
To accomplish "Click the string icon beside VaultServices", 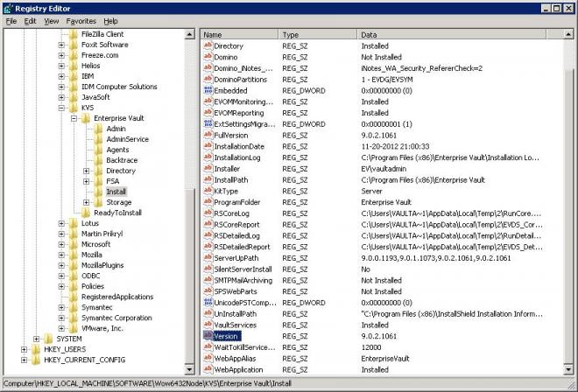I will coord(208,325).
